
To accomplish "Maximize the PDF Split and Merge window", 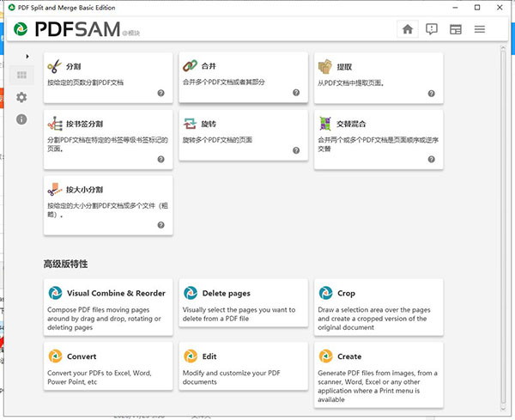I will [x=477, y=7].
